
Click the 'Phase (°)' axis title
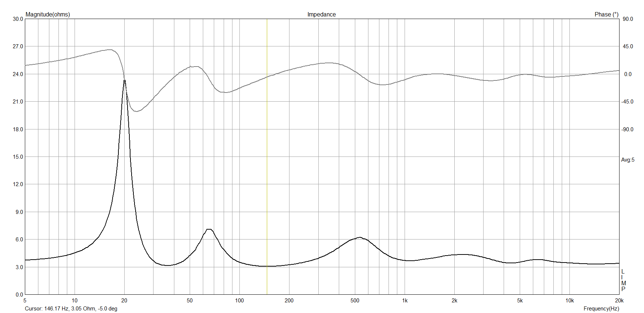(606, 15)
